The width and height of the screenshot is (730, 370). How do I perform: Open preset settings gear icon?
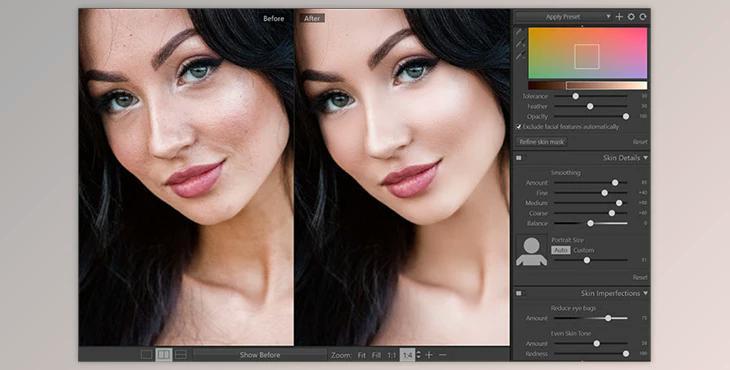pyautogui.click(x=631, y=17)
